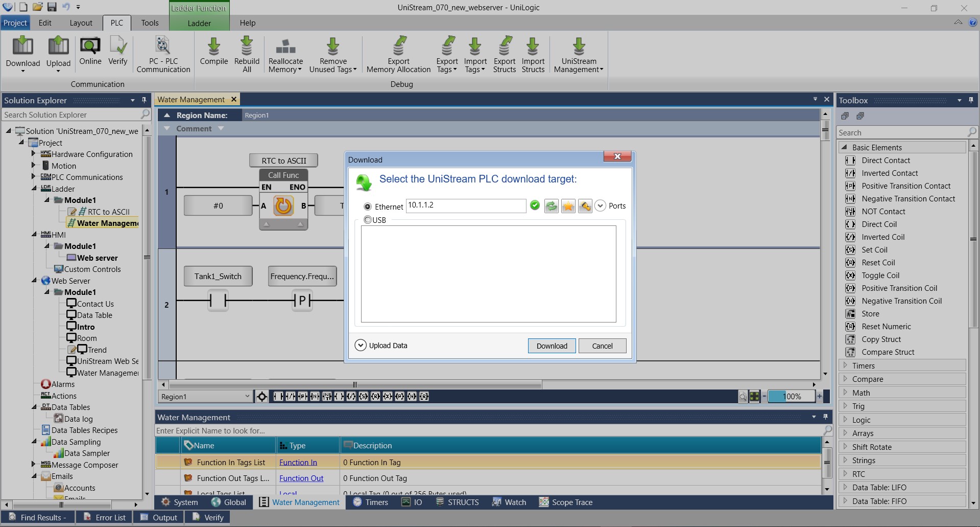
Task: Go Online with the PLC
Action: coord(90,51)
